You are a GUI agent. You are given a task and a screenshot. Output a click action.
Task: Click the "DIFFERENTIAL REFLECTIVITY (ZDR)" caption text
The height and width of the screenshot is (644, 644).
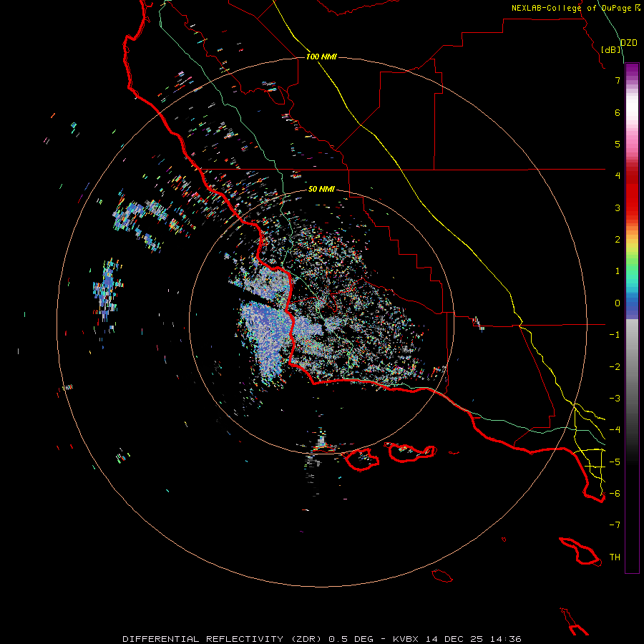point(224,639)
